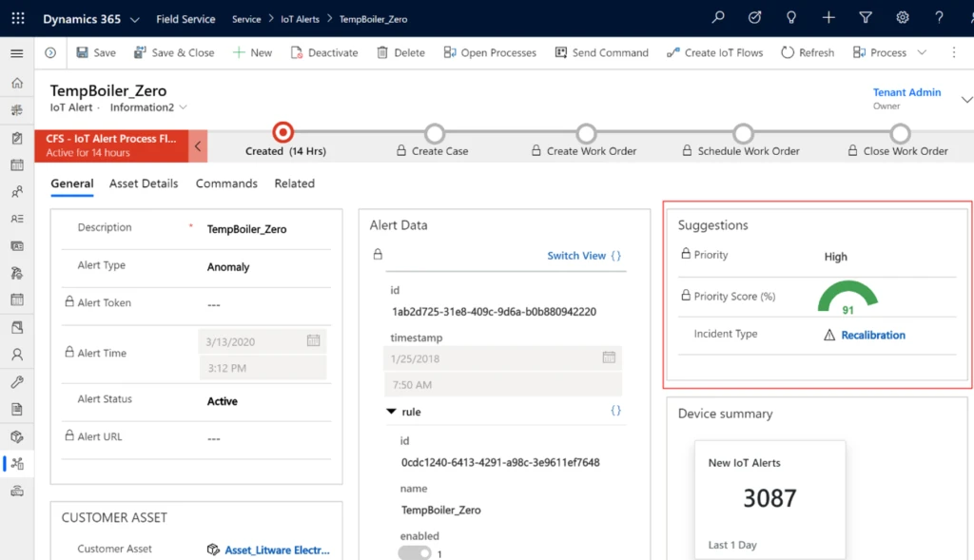Click the Switch View link in Alert Data

pos(575,255)
